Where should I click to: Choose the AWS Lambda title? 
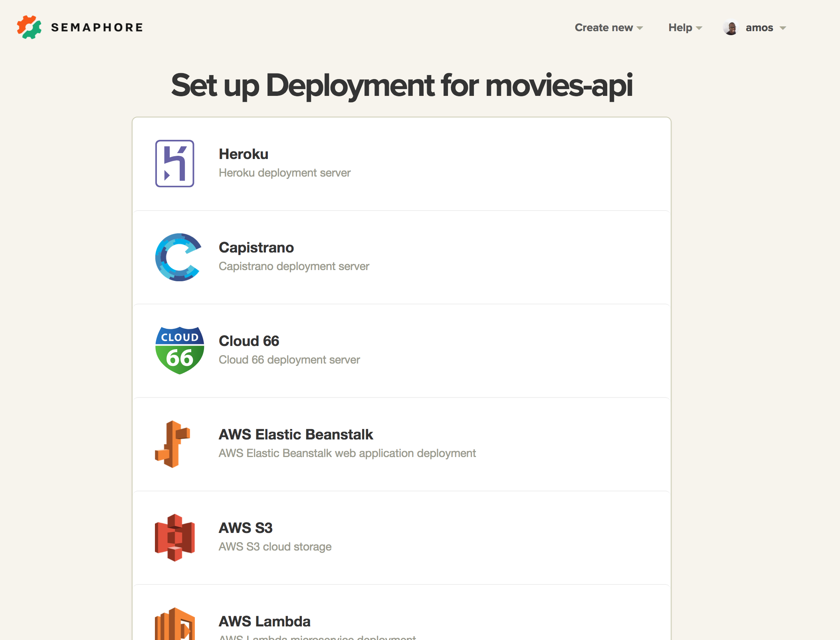pos(264,622)
